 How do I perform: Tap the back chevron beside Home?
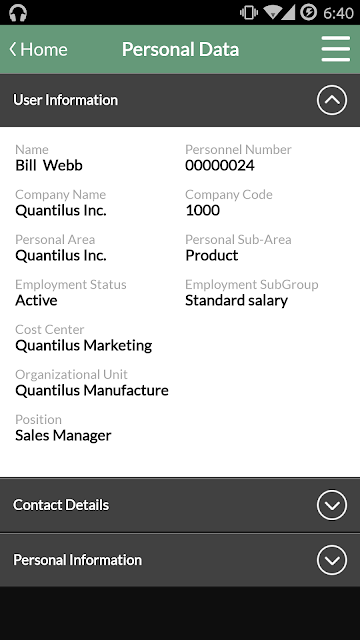13,49
